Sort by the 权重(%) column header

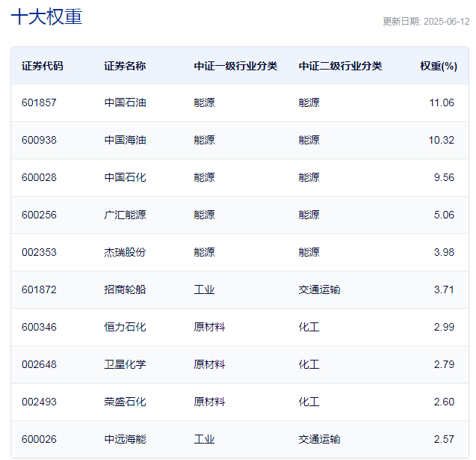point(438,66)
